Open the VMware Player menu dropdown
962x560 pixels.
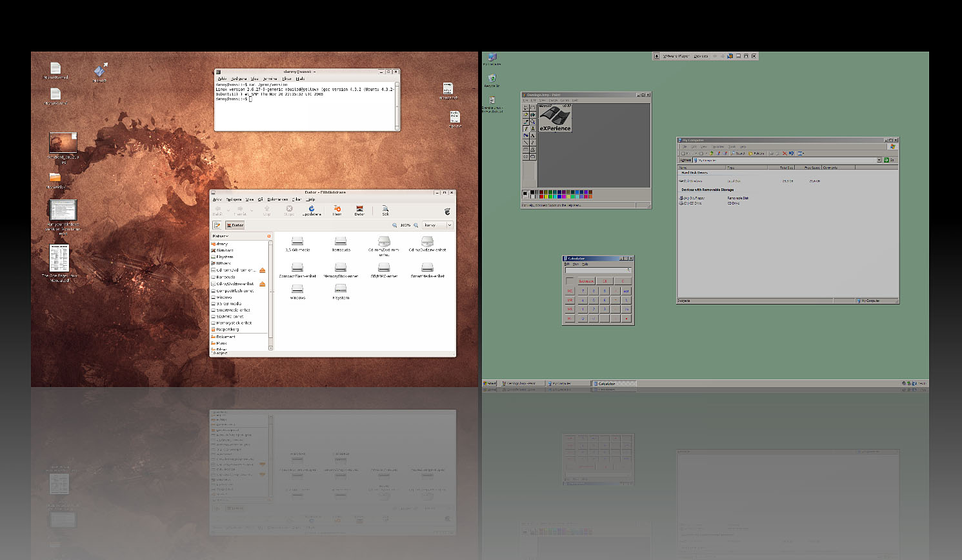pyautogui.click(x=677, y=56)
